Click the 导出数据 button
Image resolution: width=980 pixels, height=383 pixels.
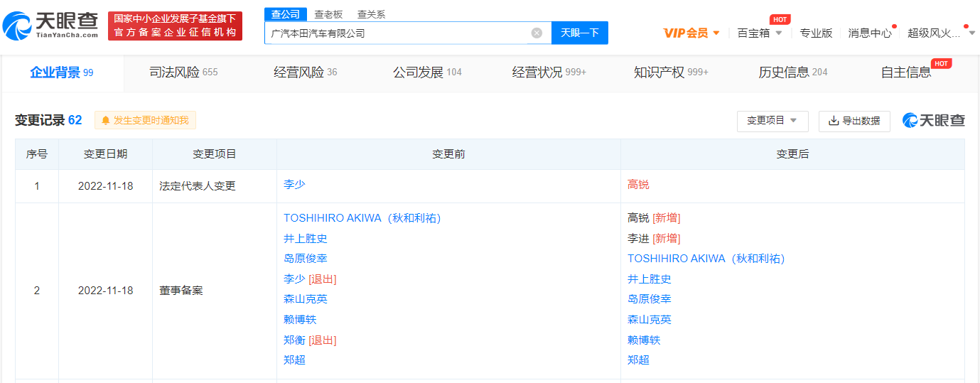pos(854,121)
